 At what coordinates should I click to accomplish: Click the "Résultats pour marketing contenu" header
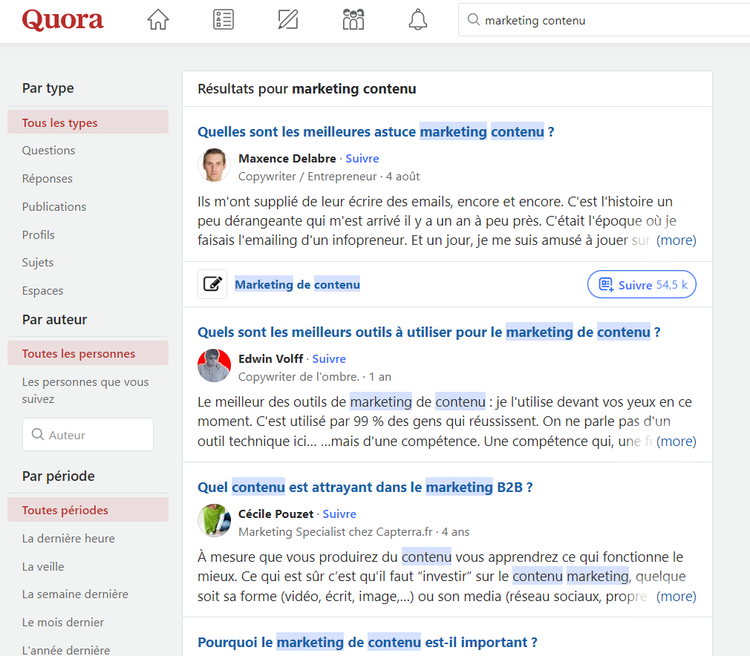coord(307,89)
